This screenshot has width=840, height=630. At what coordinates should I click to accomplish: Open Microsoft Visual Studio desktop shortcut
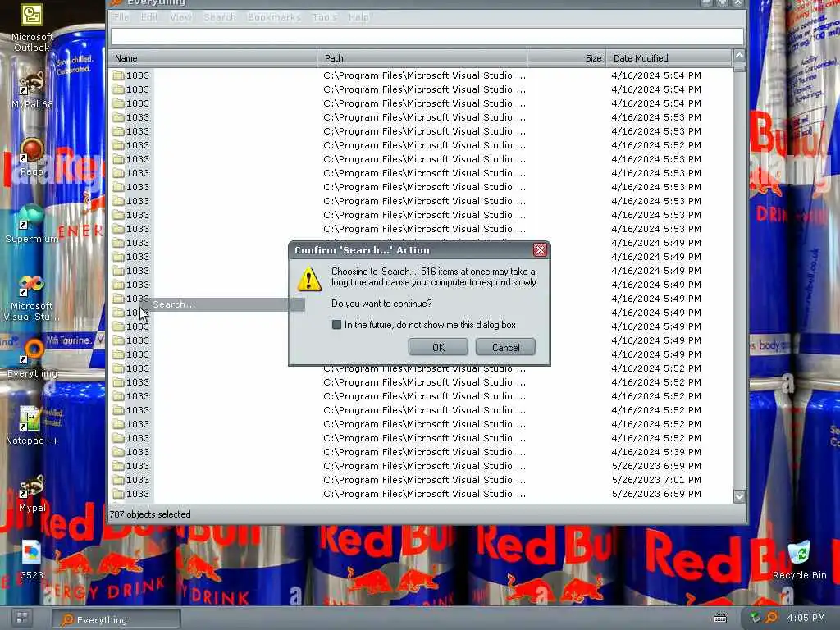32,298
